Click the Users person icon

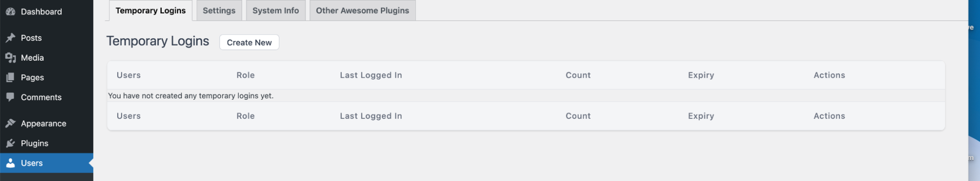10,163
